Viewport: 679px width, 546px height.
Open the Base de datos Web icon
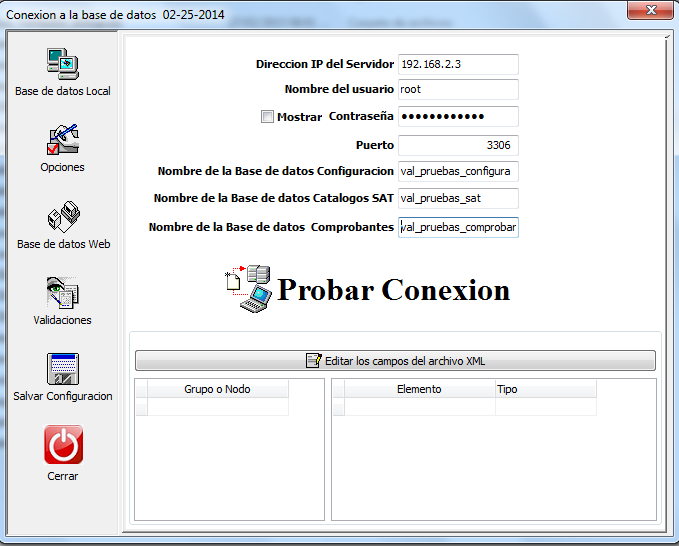coord(63,216)
